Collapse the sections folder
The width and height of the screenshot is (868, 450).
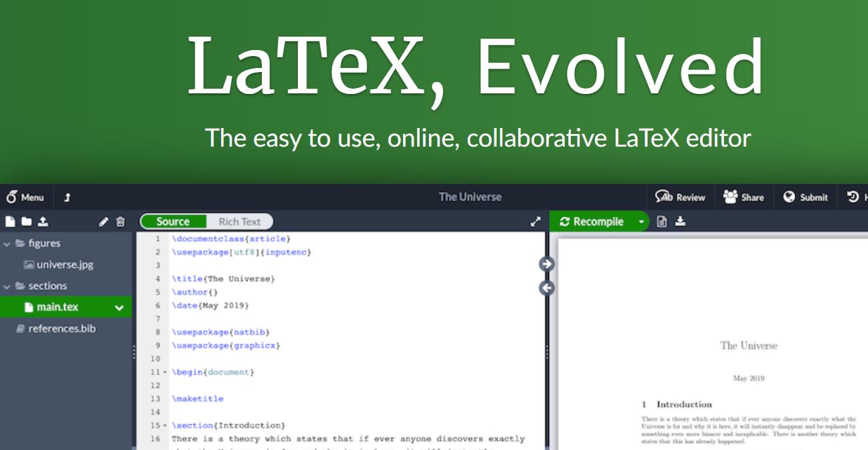(7, 286)
